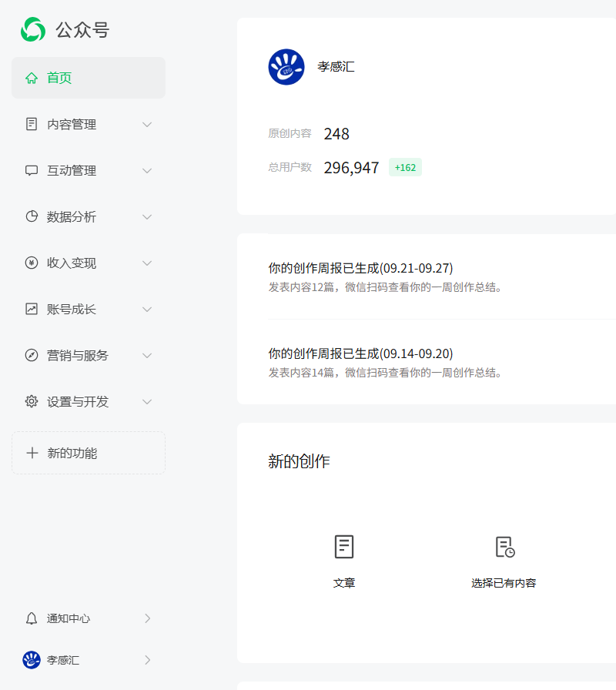This screenshot has height=690, width=616.
Task: Click the gear icon for 设置与开发
Action: click(32, 401)
